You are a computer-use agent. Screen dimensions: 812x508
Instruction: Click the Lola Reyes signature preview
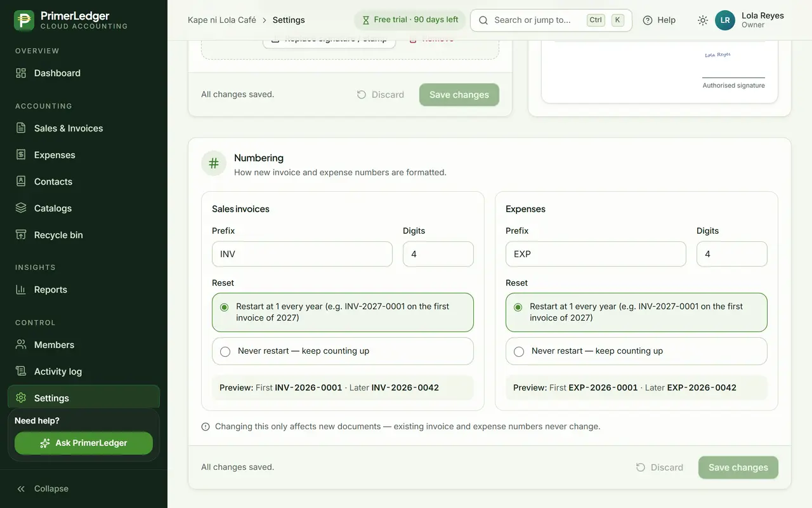(717, 55)
